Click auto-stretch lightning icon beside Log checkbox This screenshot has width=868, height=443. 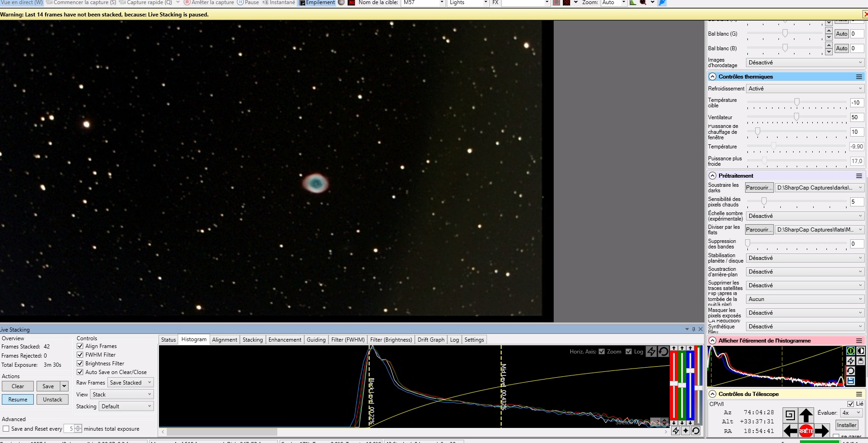(651, 351)
